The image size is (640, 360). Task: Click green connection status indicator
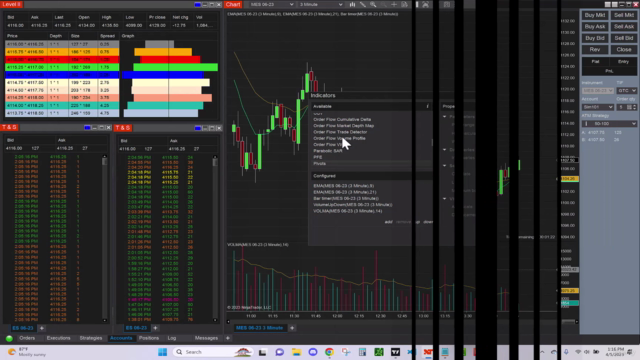pos(9,338)
